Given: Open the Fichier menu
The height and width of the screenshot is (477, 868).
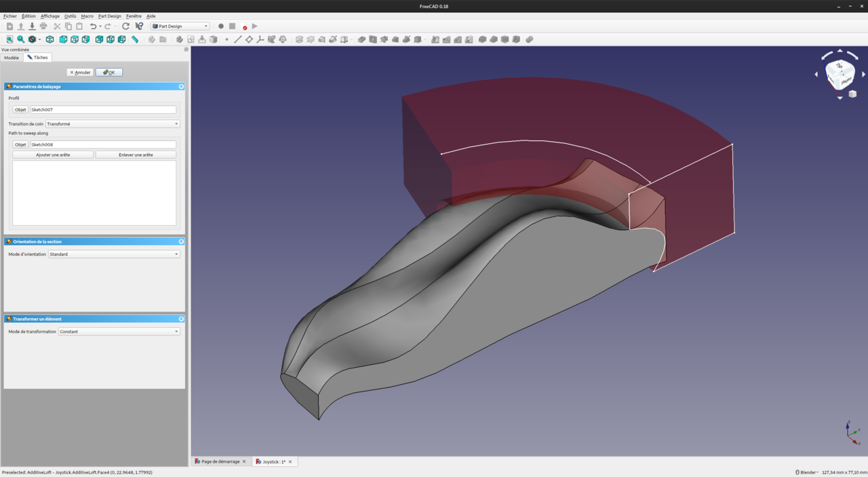Looking at the screenshot, I should click(x=10, y=16).
